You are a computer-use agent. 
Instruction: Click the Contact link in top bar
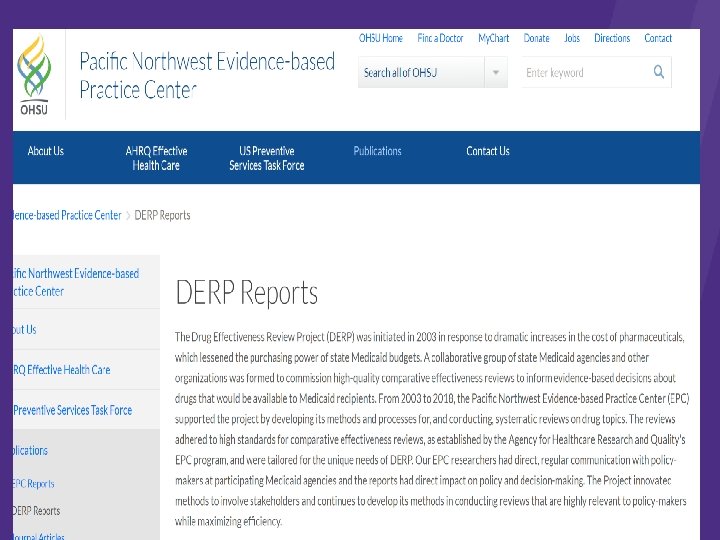click(x=658, y=38)
